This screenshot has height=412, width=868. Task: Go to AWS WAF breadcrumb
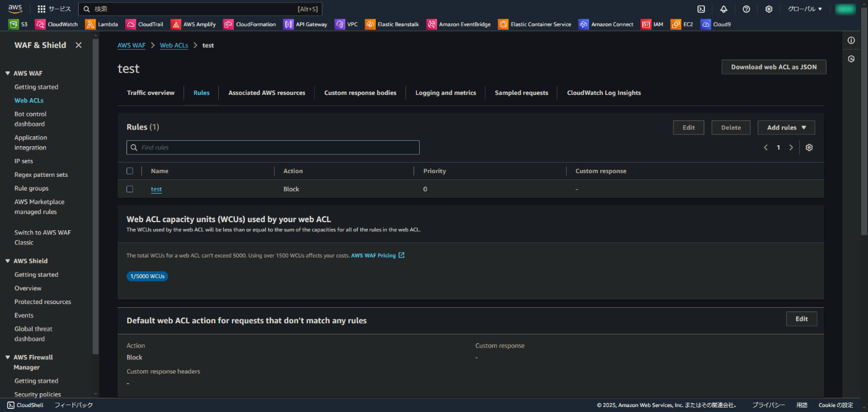pos(132,45)
